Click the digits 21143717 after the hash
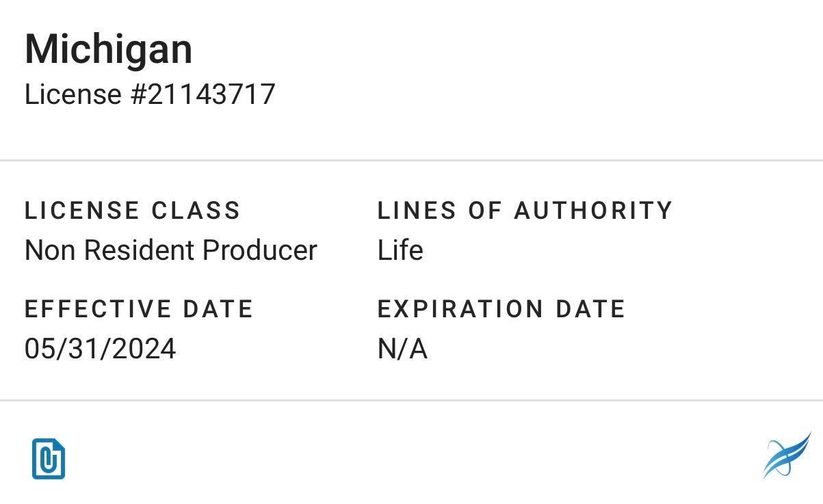This screenshot has height=504, width=823. click(x=211, y=94)
